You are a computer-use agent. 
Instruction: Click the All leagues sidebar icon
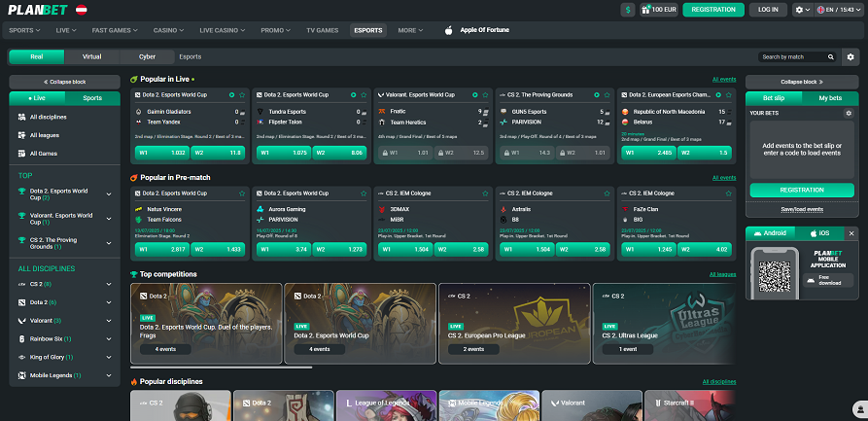click(x=21, y=135)
